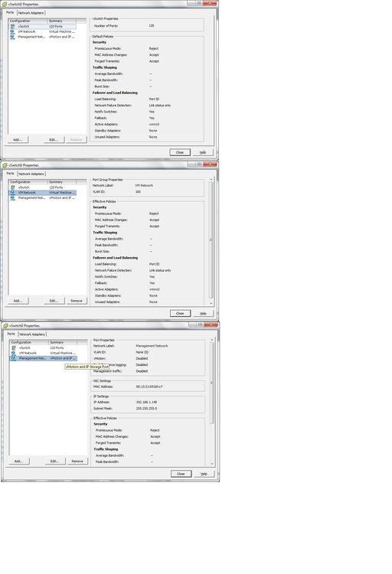Click VM Network icon in Default Policies window
The height and width of the screenshot is (574, 392).
click(13, 31)
